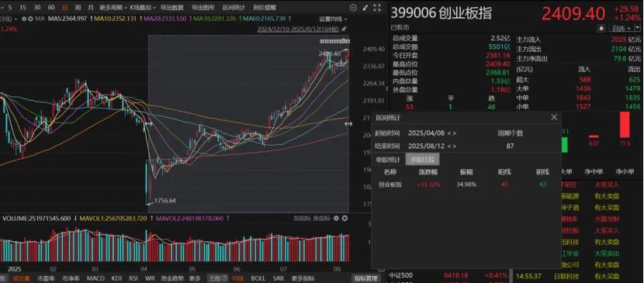Image resolution: width=644 pixels, height=283 pixels.
Task: Click 区间统计 in toolbar
Action: [x=234, y=8]
